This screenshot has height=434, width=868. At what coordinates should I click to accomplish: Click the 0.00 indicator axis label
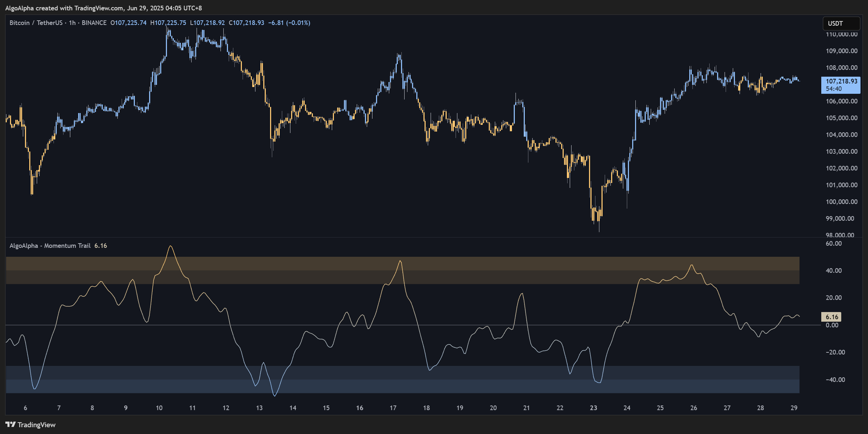click(832, 325)
